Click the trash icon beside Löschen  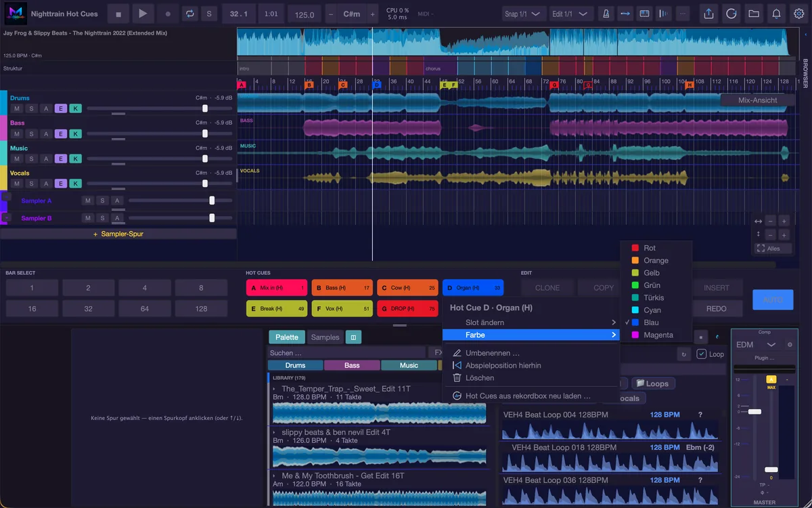(457, 378)
